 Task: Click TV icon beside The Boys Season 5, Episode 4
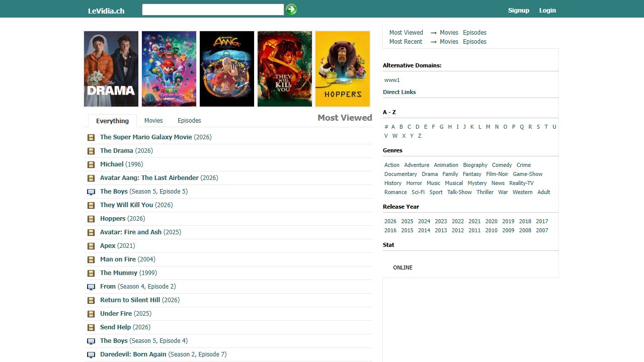pos(91,341)
